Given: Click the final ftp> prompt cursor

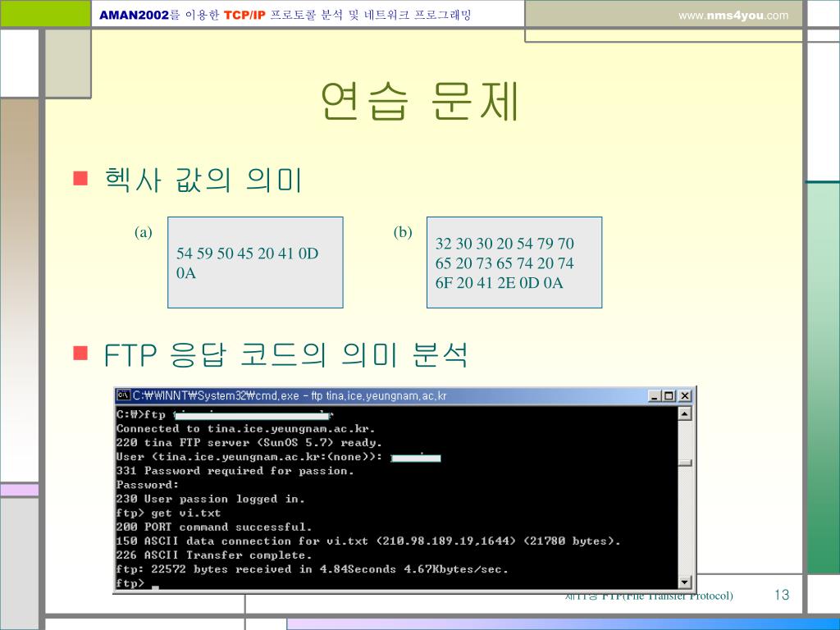Looking at the screenshot, I should coord(155,587).
